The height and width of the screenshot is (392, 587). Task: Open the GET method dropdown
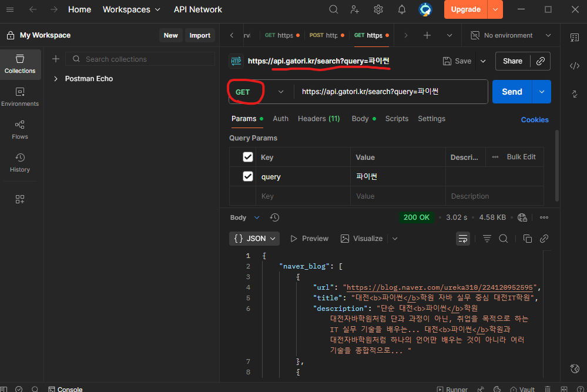pos(259,92)
